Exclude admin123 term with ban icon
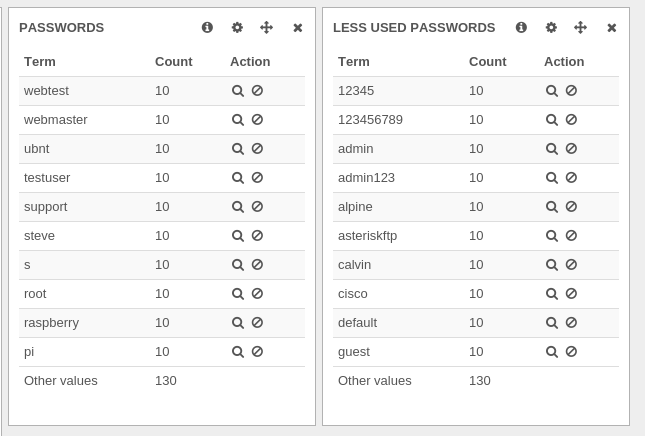 [571, 178]
